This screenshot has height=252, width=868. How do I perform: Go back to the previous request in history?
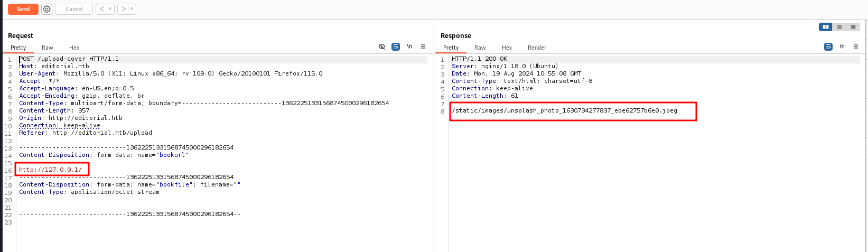(x=101, y=9)
